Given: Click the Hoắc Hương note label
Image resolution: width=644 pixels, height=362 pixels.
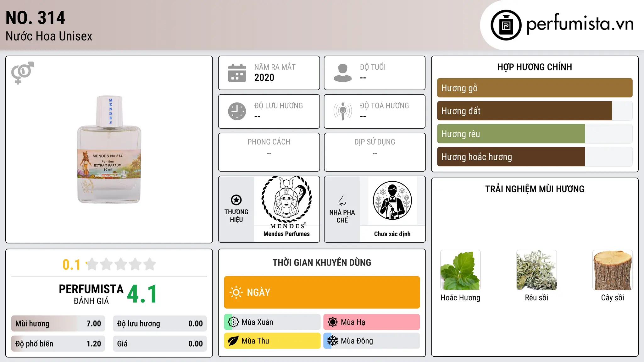Looking at the screenshot, I should click(460, 298).
